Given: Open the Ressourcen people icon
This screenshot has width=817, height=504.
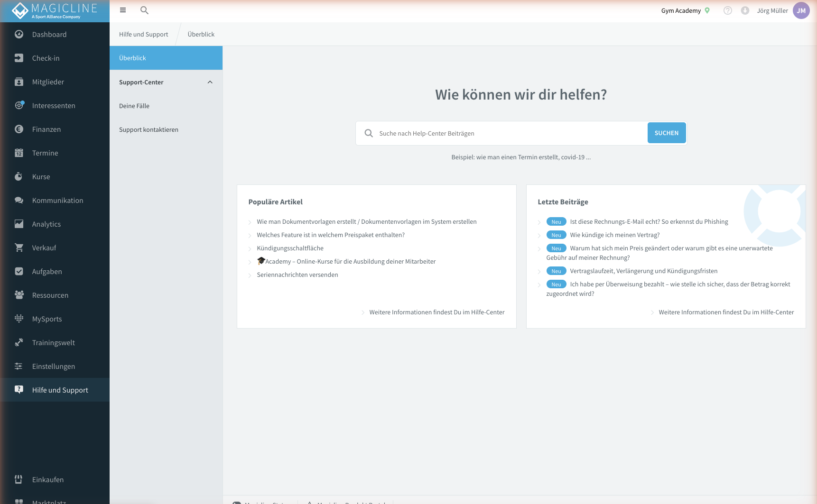Looking at the screenshot, I should (x=19, y=295).
